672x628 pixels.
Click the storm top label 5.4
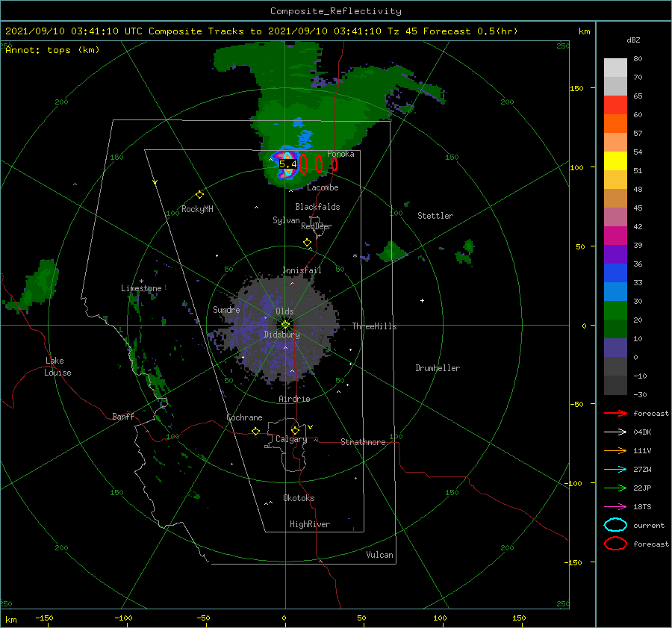[x=288, y=164]
